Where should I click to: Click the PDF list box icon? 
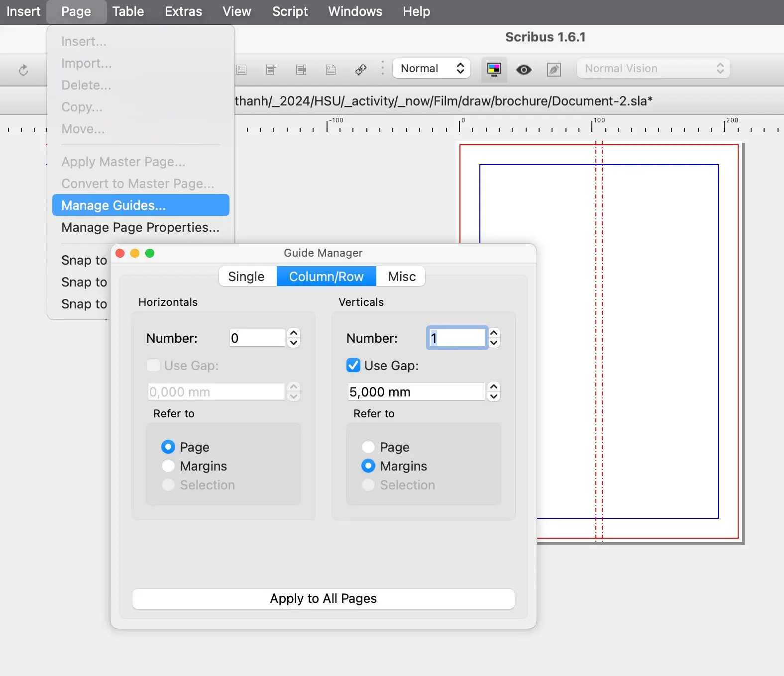(301, 69)
